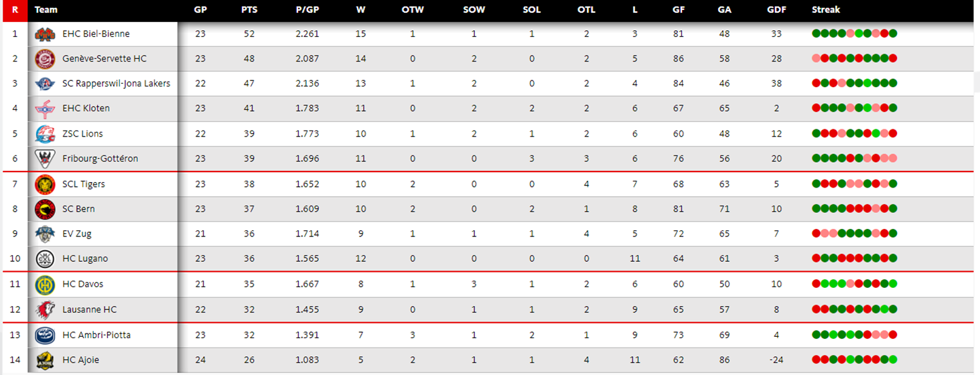Viewport: 980px width, 375px height.
Task: Click the Lausanne HC lion logo
Action: coord(45,309)
